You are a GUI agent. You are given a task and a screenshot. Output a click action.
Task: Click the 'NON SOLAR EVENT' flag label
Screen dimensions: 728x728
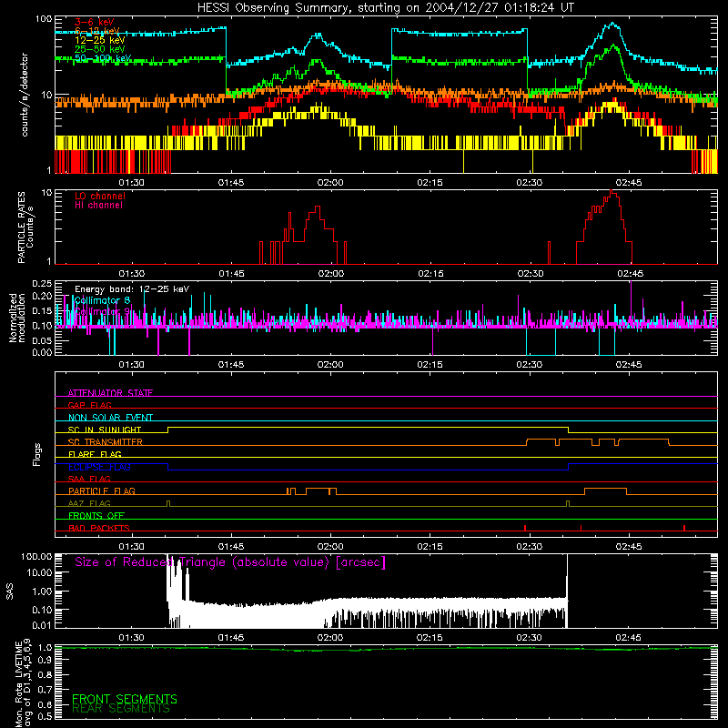(110, 418)
